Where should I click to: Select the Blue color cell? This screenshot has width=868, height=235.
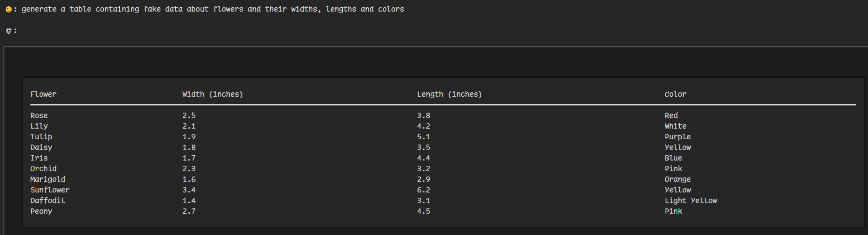673,158
